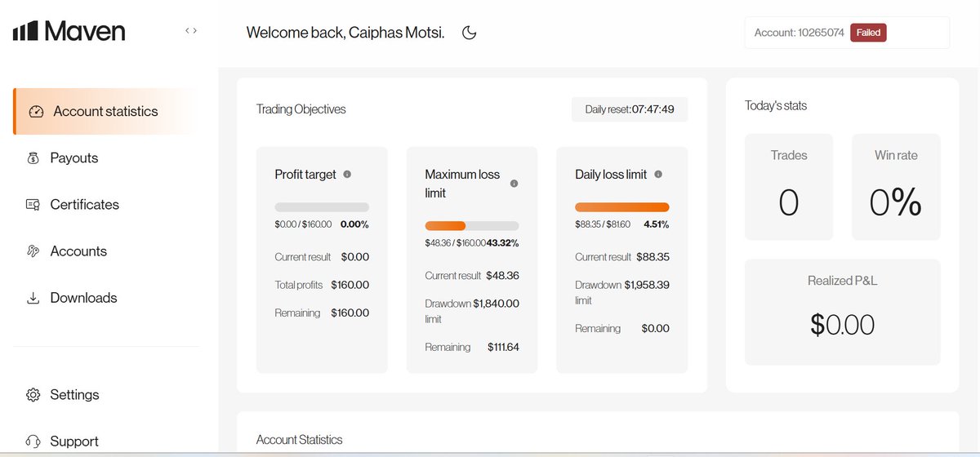Open the Account 10265074 selector

pyautogui.click(x=847, y=33)
